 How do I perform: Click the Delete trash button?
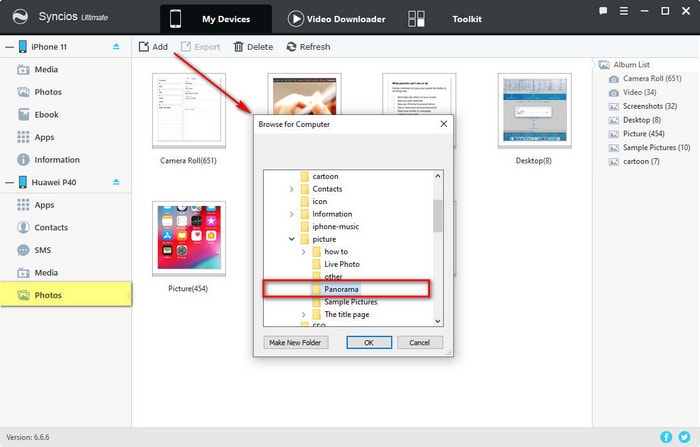(253, 46)
